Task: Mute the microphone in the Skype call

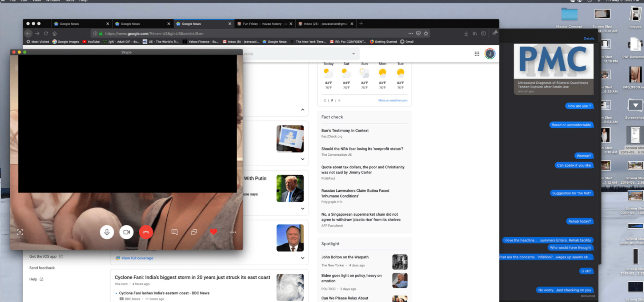Action: [x=107, y=232]
